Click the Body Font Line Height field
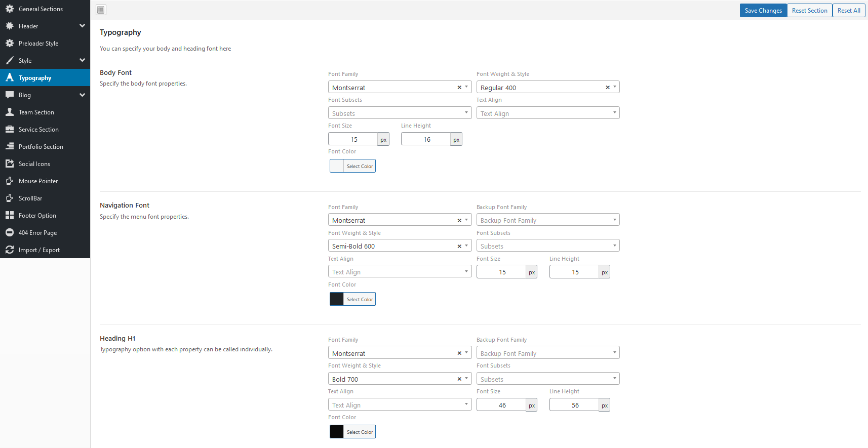 (x=426, y=139)
